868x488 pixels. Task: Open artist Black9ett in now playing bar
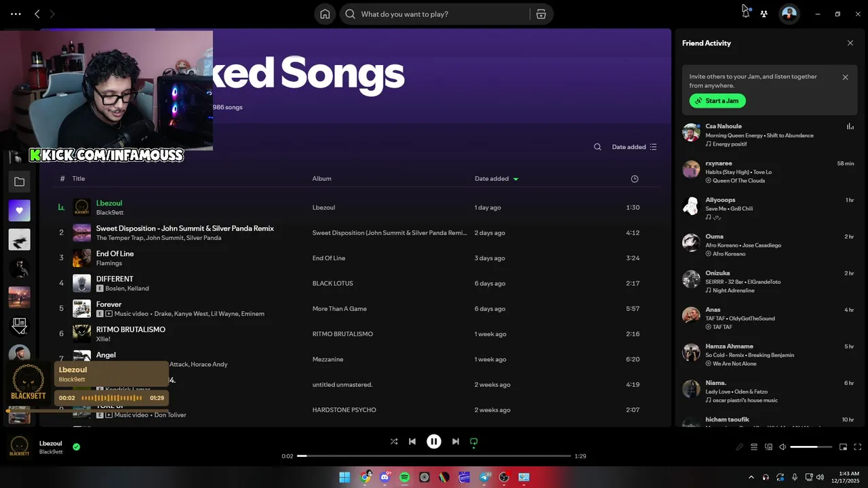click(x=51, y=452)
